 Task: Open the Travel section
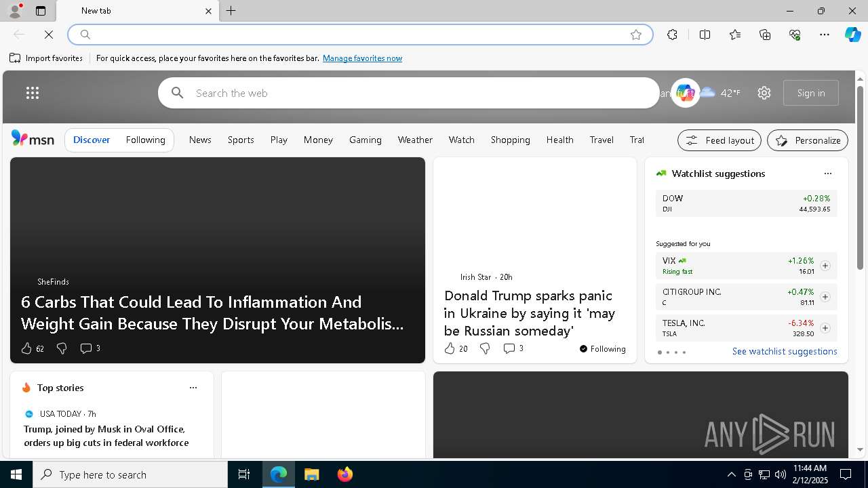pyautogui.click(x=601, y=140)
